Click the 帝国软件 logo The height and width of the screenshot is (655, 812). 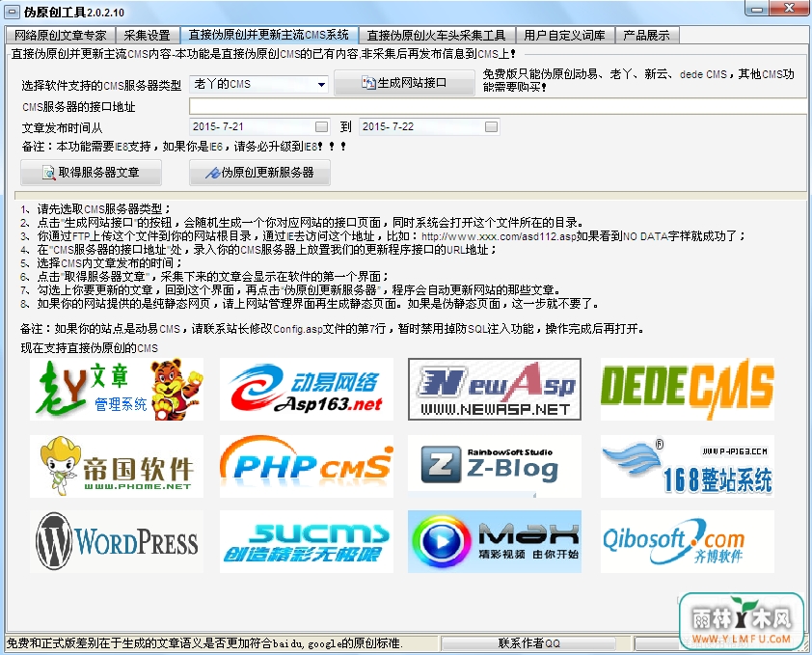click(117, 466)
